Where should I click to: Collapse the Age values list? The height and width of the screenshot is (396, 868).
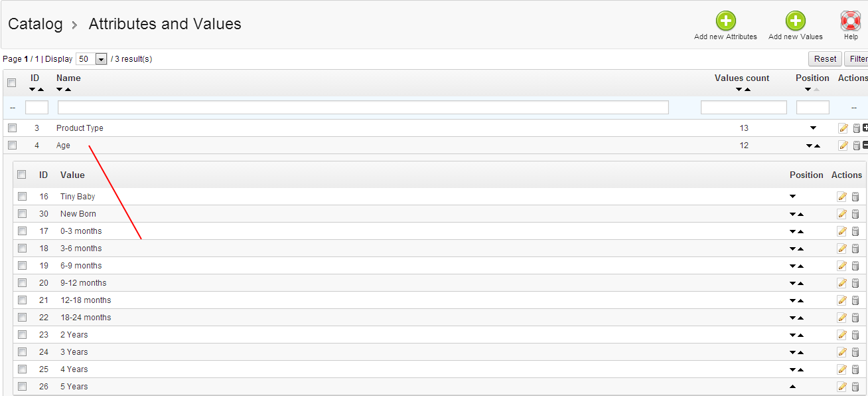click(x=865, y=146)
